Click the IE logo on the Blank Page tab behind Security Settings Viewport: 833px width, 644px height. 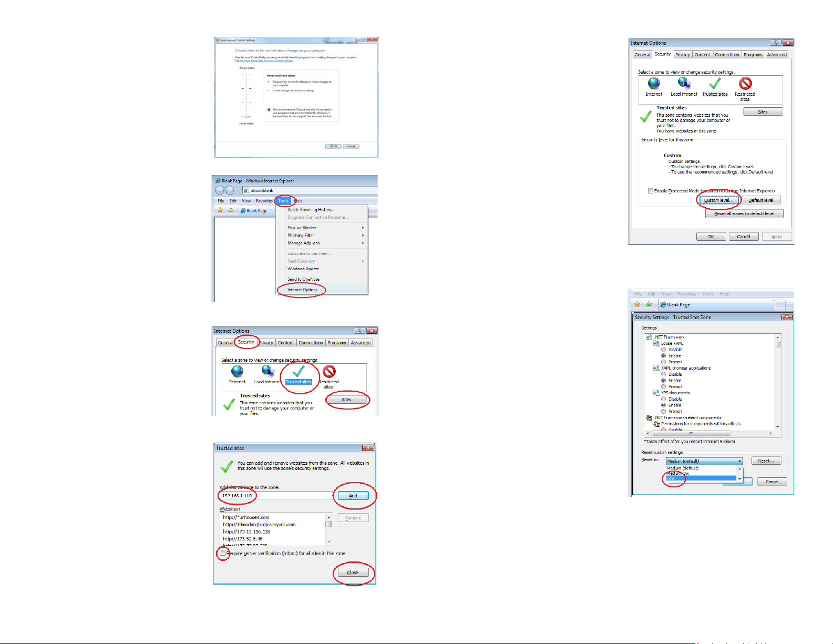tap(663, 304)
